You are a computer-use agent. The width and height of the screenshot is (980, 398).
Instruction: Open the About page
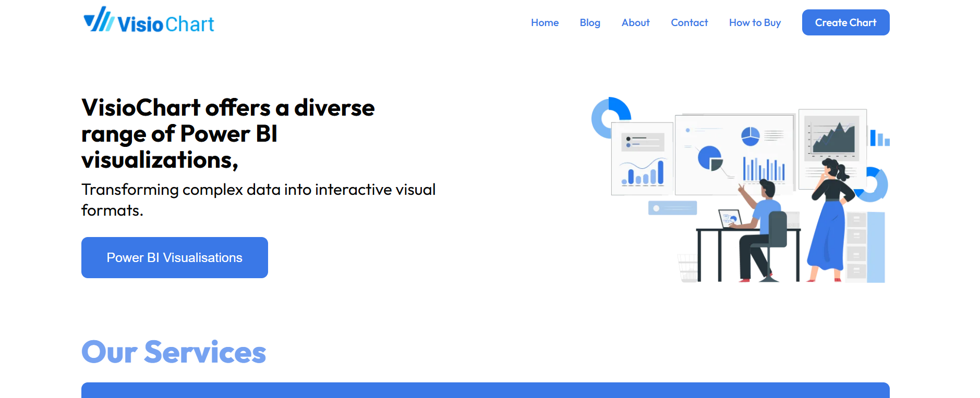click(x=635, y=22)
